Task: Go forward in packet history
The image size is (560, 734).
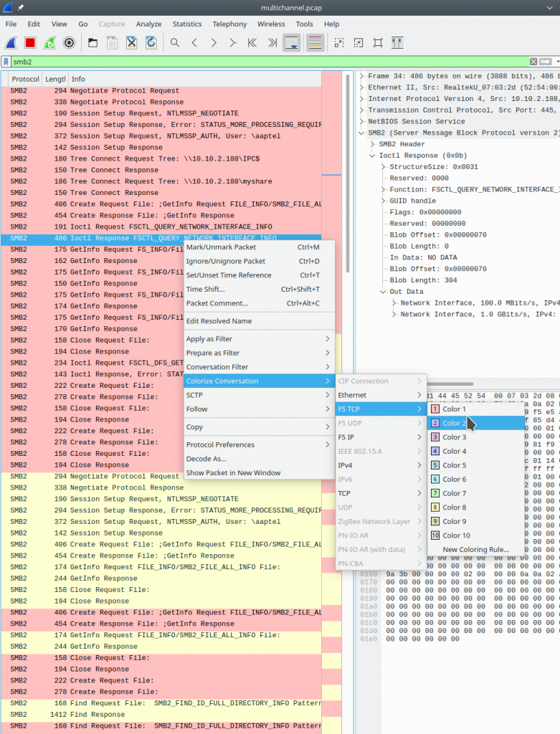Action: 214,43
